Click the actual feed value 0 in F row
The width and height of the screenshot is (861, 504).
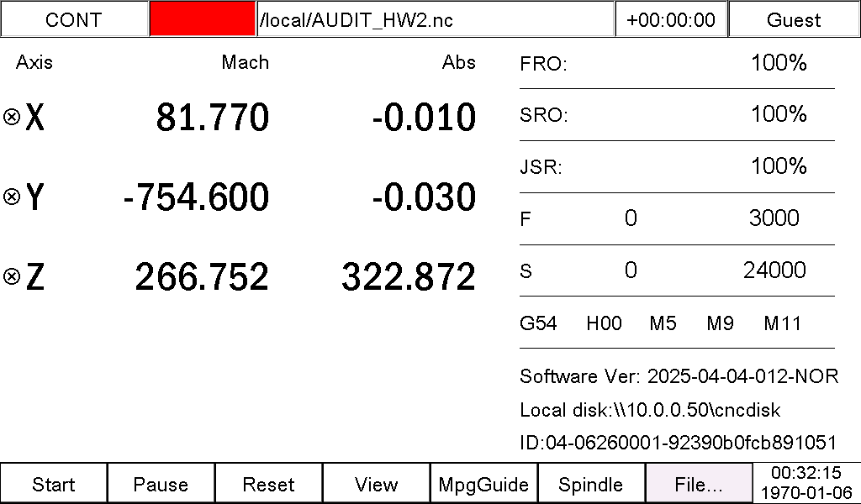tap(631, 218)
